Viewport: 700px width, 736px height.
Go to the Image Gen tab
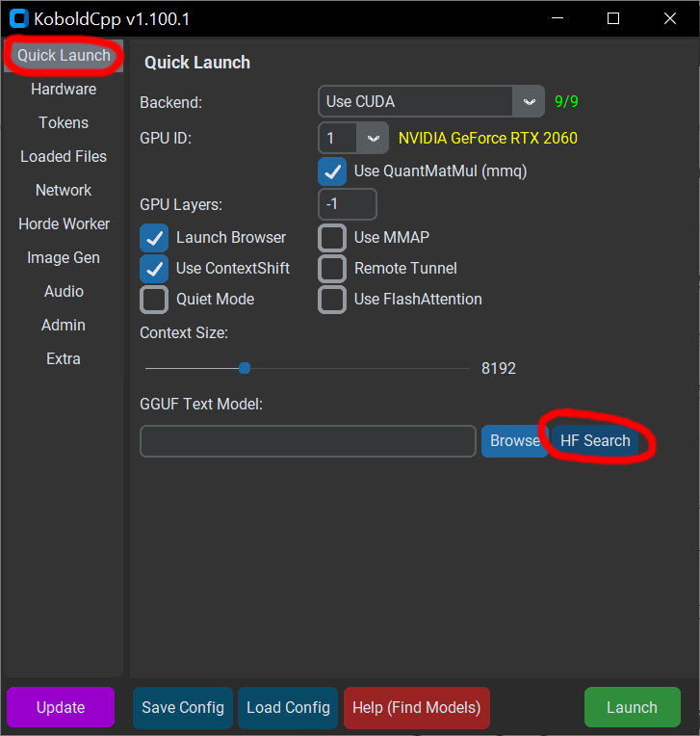click(64, 258)
